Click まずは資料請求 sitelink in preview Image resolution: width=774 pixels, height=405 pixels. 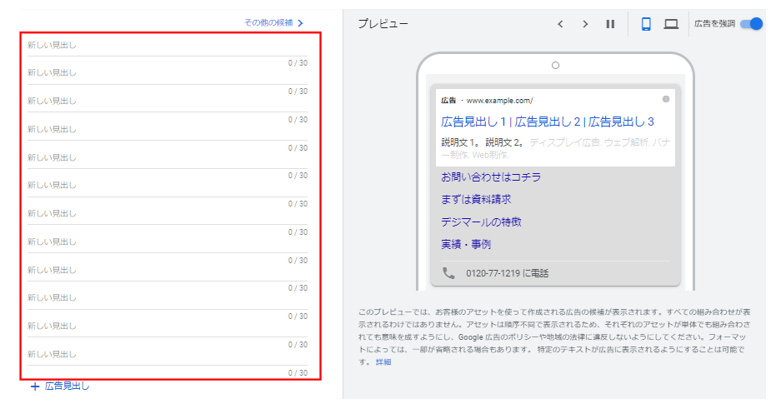click(476, 199)
